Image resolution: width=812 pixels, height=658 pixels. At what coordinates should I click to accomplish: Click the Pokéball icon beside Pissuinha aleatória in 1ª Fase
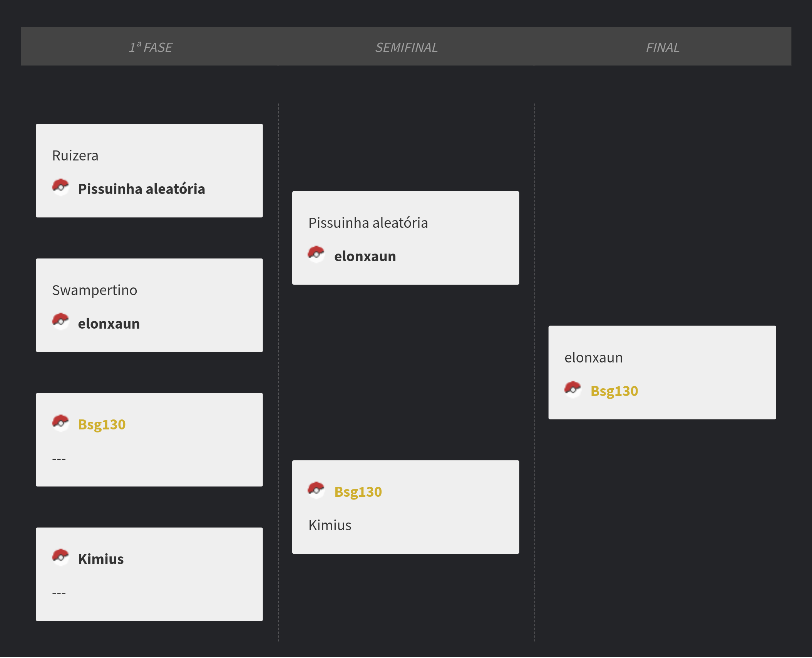coord(60,187)
